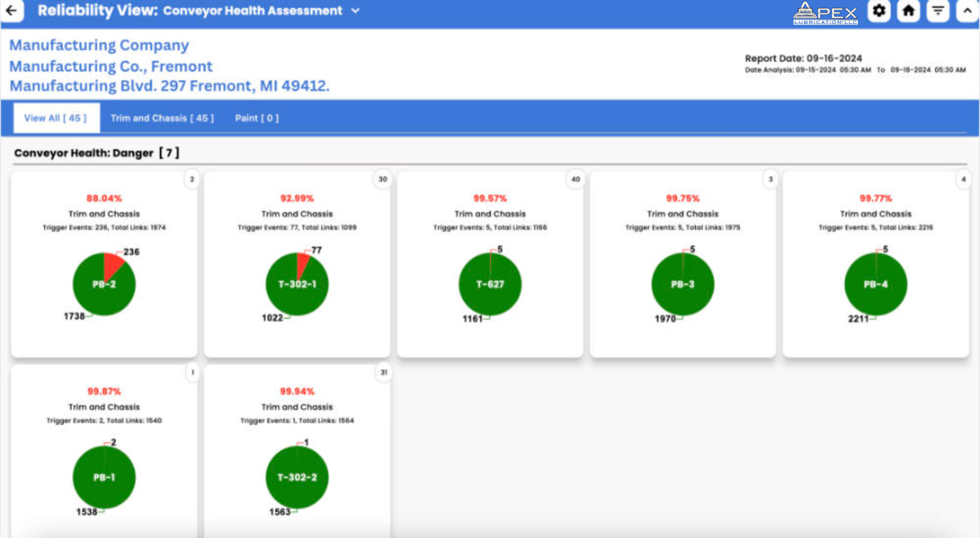
Task: Collapse header with up chevron icon
Action: point(967,10)
